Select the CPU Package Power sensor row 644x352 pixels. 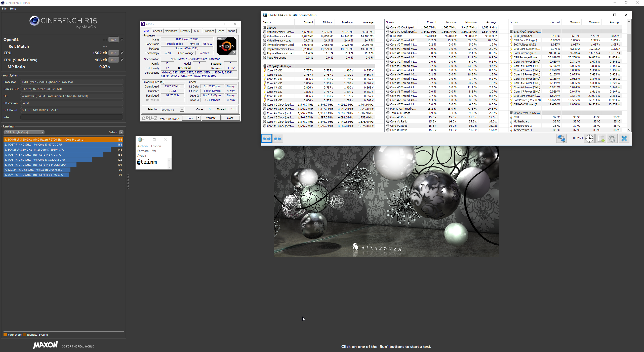pyautogui.click(x=566, y=57)
